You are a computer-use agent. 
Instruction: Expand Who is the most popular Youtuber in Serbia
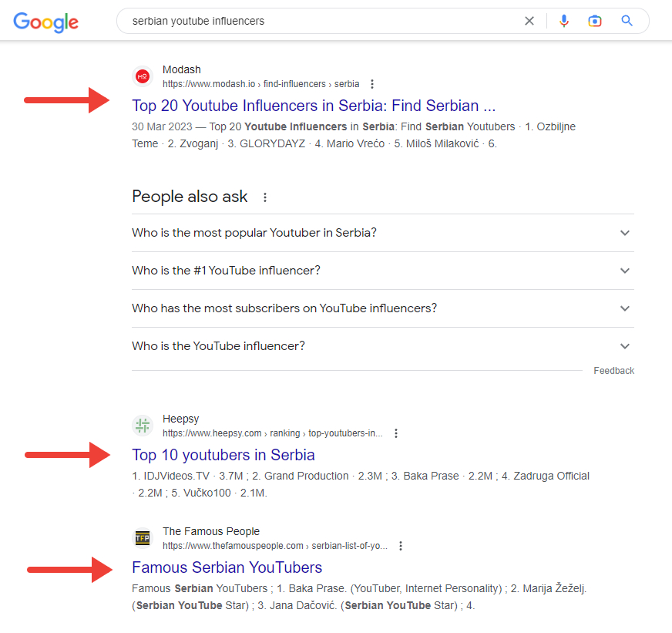[x=383, y=233]
